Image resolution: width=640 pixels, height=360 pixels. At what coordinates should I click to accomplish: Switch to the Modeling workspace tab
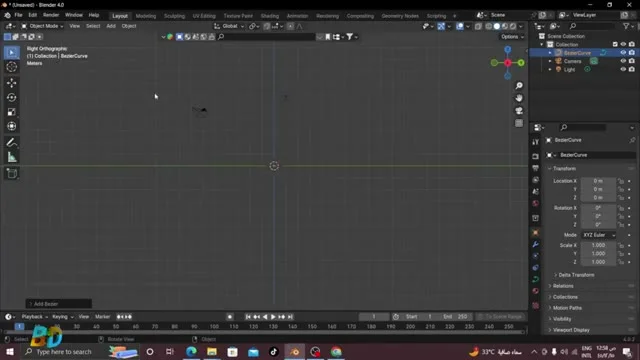pyautogui.click(x=146, y=16)
